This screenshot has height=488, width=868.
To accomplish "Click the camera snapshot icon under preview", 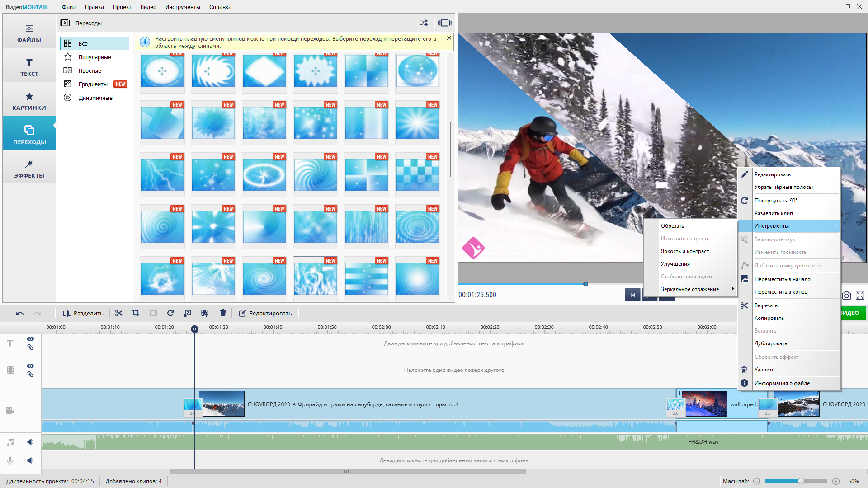I will pyautogui.click(x=847, y=296).
